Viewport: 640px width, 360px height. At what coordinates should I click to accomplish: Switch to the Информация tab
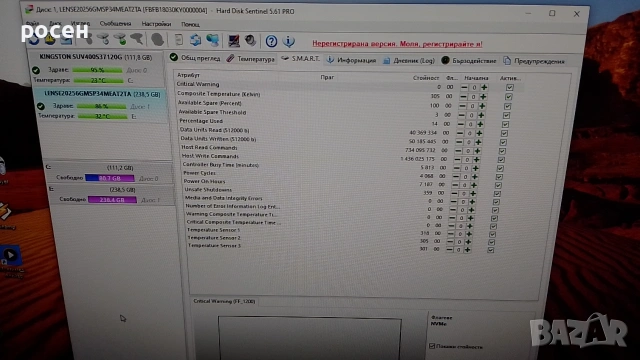pyautogui.click(x=351, y=60)
